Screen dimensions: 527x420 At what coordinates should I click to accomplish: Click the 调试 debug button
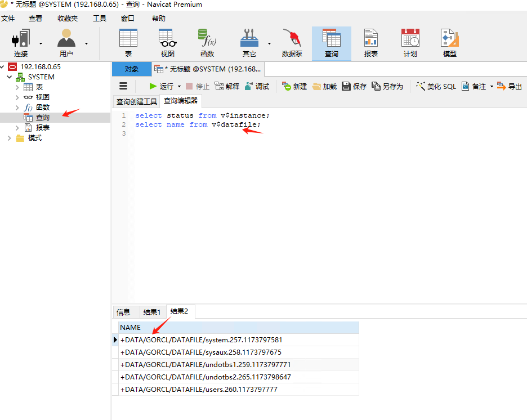257,86
